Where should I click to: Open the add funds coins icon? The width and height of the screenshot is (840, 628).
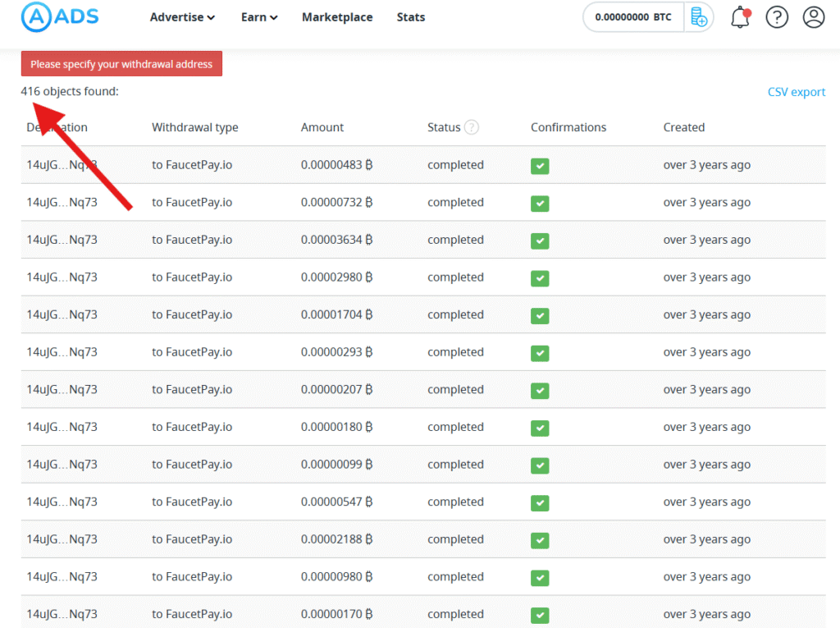point(699,17)
